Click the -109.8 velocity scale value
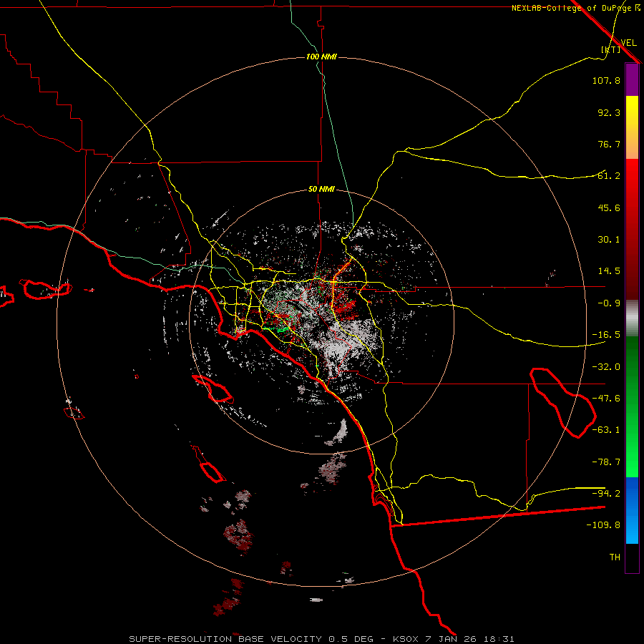Viewport: 644px width, 644px height. click(x=603, y=525)
